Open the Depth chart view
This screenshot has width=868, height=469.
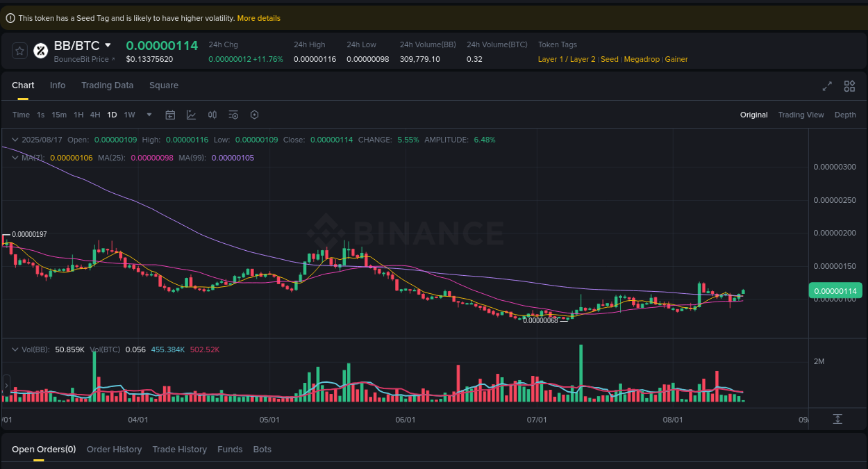[845, 115]
